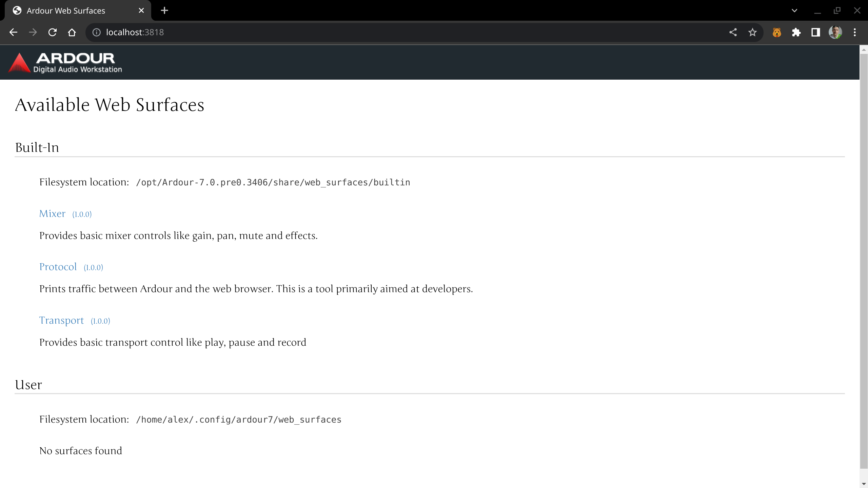
Task: Open the Mixer web surface
Action: (x=52, y=213)
